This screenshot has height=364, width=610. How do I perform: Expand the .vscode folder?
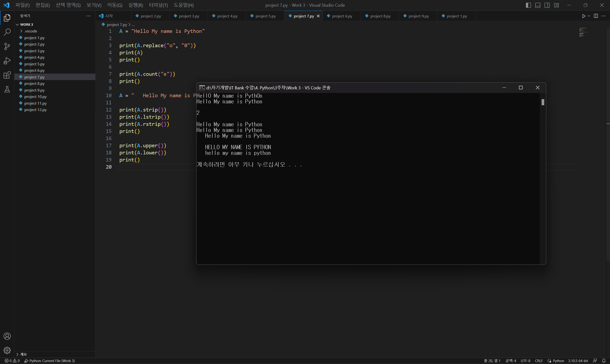click(31, 31)
